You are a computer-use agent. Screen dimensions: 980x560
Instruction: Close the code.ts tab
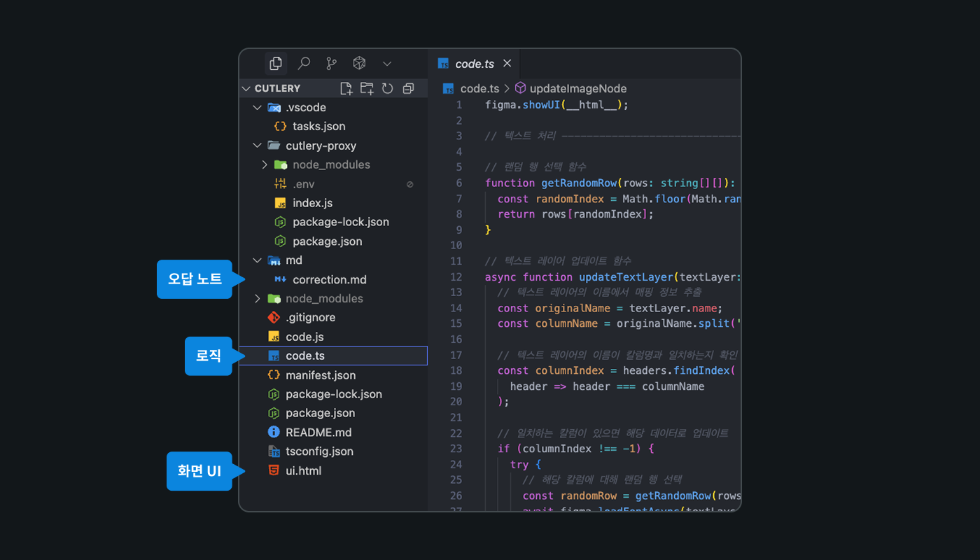[x=507, y=63]
